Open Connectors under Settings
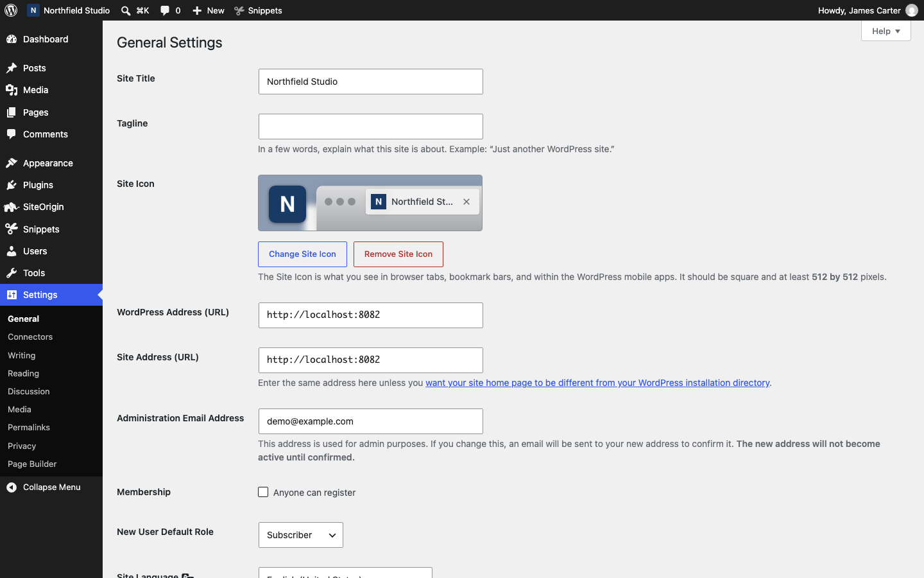The width and height of the screenshot is (924, 578). 30,337
